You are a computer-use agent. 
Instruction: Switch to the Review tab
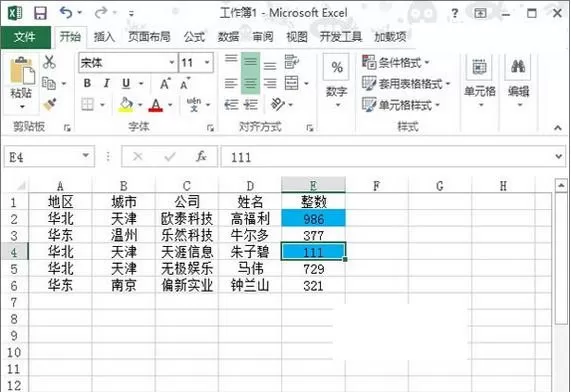pyautogui.click(x=263, y=37)
